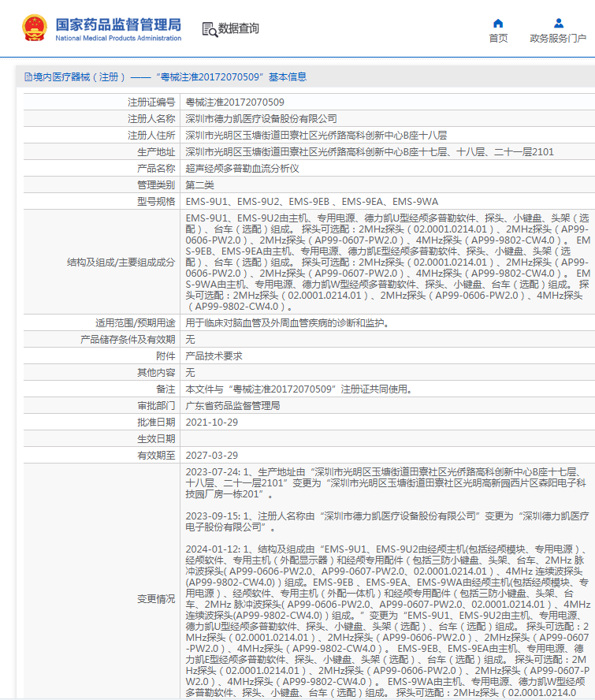Viewport: 595px width, 700px height.
Task: Click the 注册证编号 row label
Action: tap(151, 102)
